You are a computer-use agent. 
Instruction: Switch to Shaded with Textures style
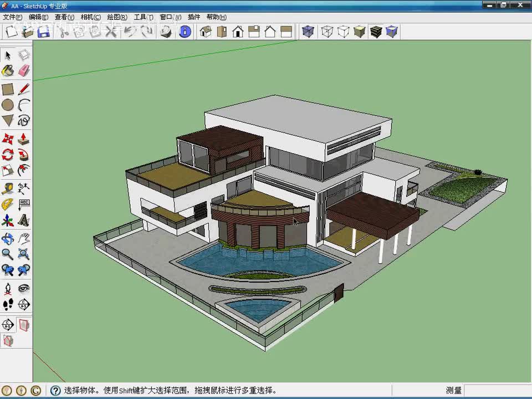pos(376,32)
